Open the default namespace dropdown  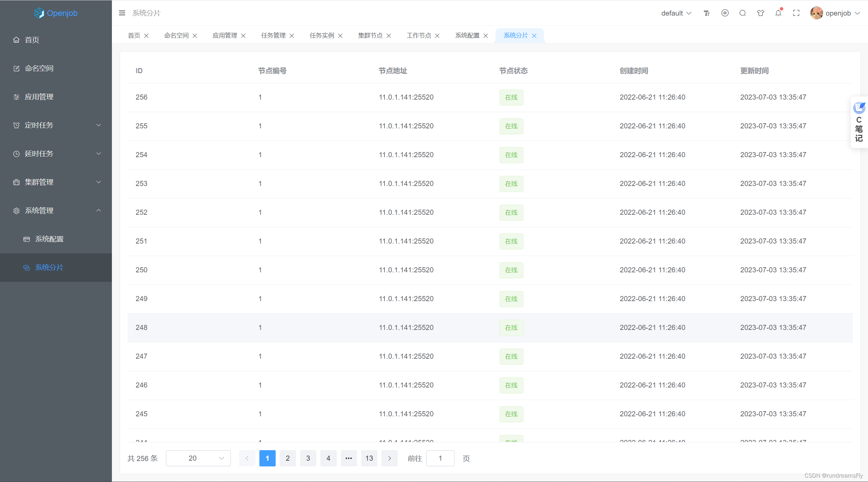click(676, 13)
